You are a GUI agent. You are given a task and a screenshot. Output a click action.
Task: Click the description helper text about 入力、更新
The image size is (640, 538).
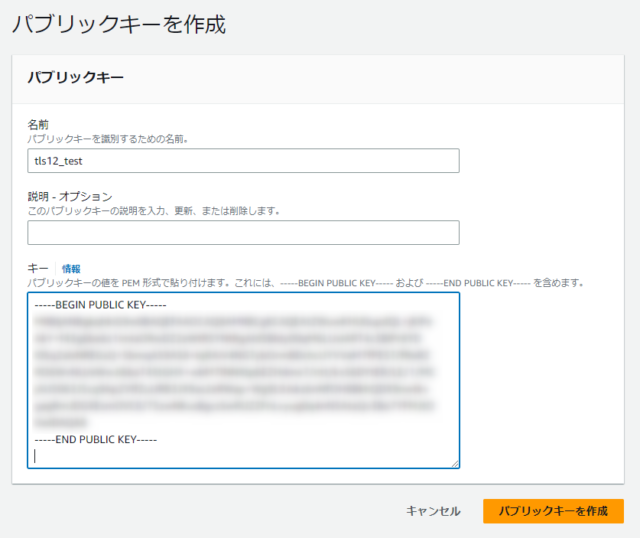tap(153, 211)
